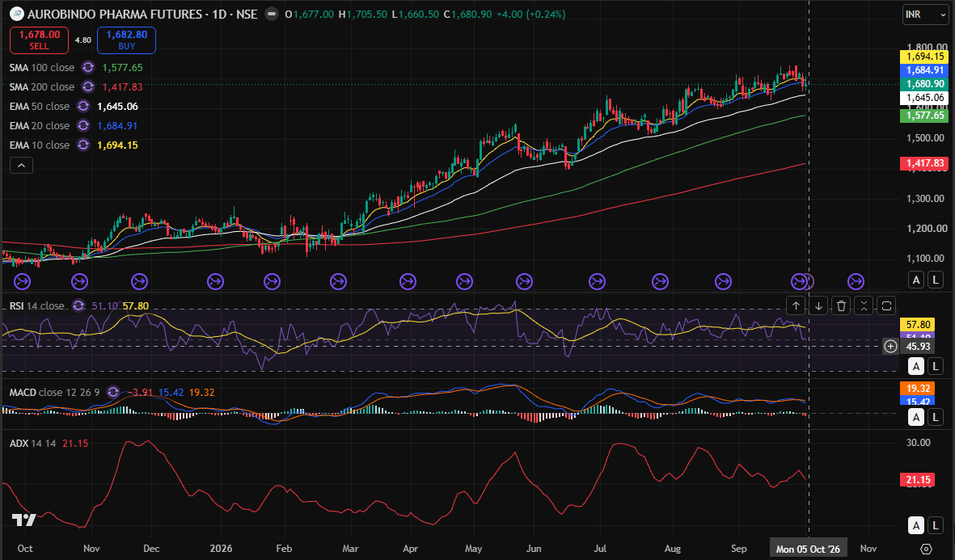Image resolution: width=955 pixels, height=560 pixels.
Task: Click the AUROBINDO PHARMA FUTURES title
Action: click(115, 14)
